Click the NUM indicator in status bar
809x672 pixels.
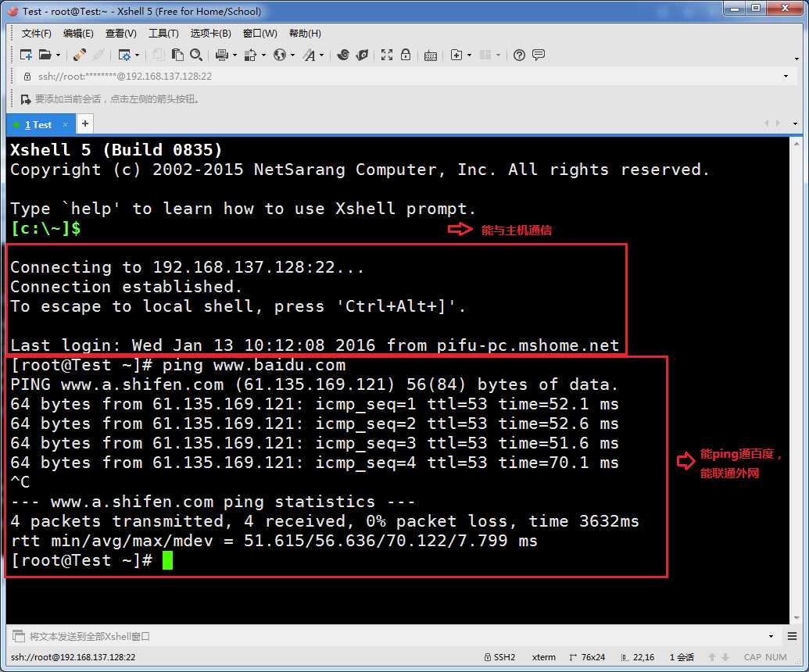point(776,657)
